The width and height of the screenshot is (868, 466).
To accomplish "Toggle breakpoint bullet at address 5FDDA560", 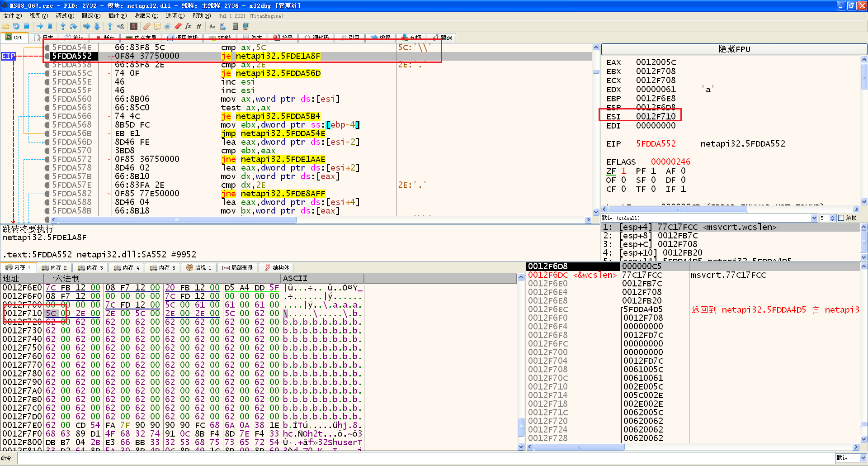I will 47,99.
